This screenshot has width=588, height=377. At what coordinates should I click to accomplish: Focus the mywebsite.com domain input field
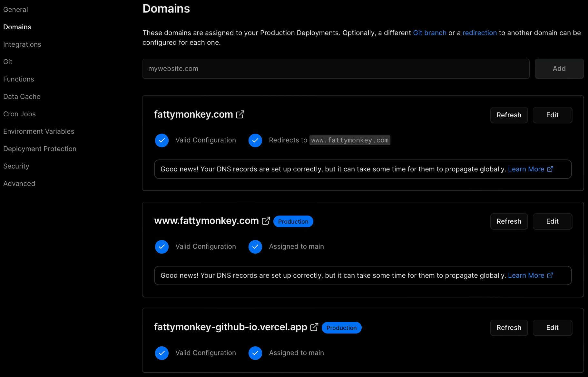coord(336,69)
